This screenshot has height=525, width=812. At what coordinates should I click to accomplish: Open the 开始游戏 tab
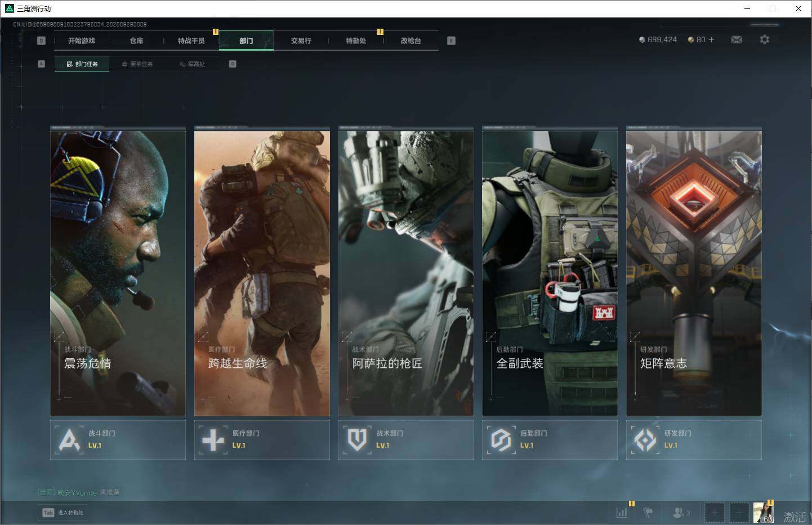[82, 41]
